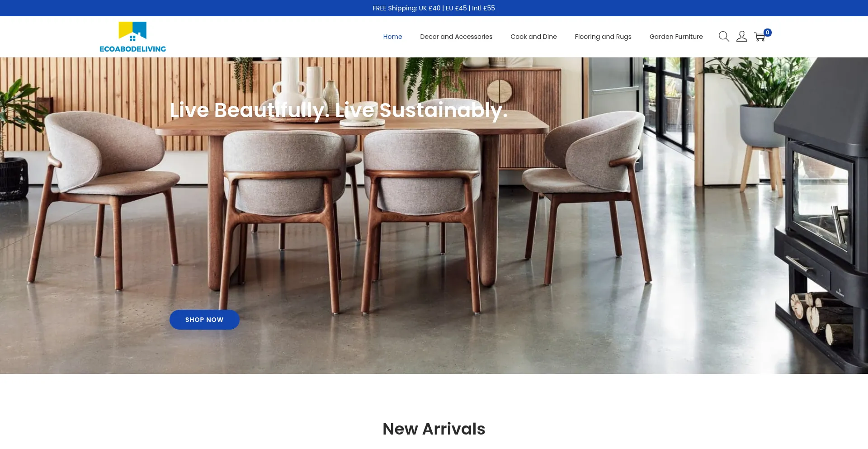This screenshot has width=868, height=449.
Task: Go to the Home menu item
Action: (392, 37)
